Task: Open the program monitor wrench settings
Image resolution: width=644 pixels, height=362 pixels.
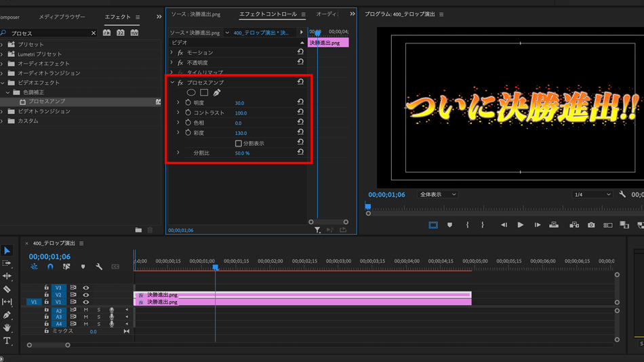Action: click(622, 195)
